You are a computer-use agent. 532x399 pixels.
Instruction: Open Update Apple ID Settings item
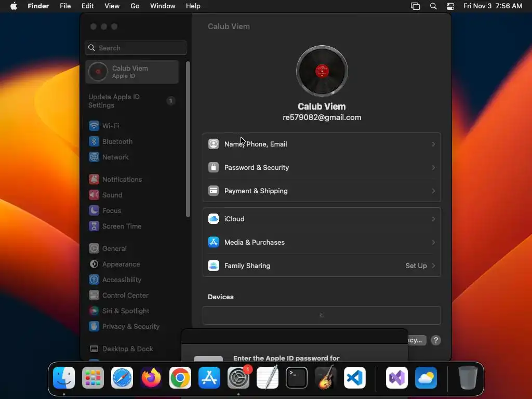click(x=132, y=101)
